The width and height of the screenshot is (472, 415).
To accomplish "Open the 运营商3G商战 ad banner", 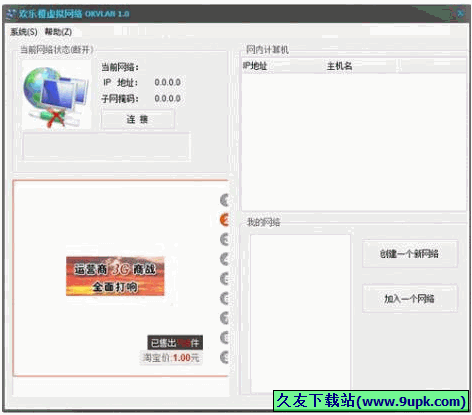I will (115, 276).
